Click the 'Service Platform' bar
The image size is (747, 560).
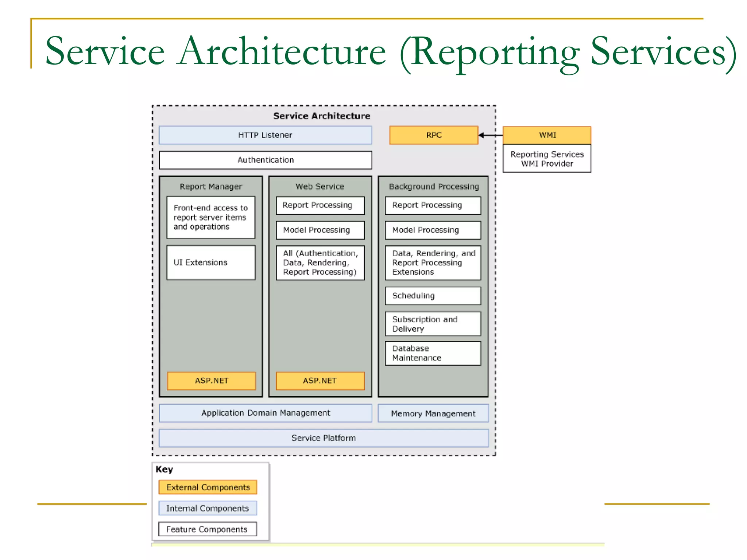(x=324, y=438)
